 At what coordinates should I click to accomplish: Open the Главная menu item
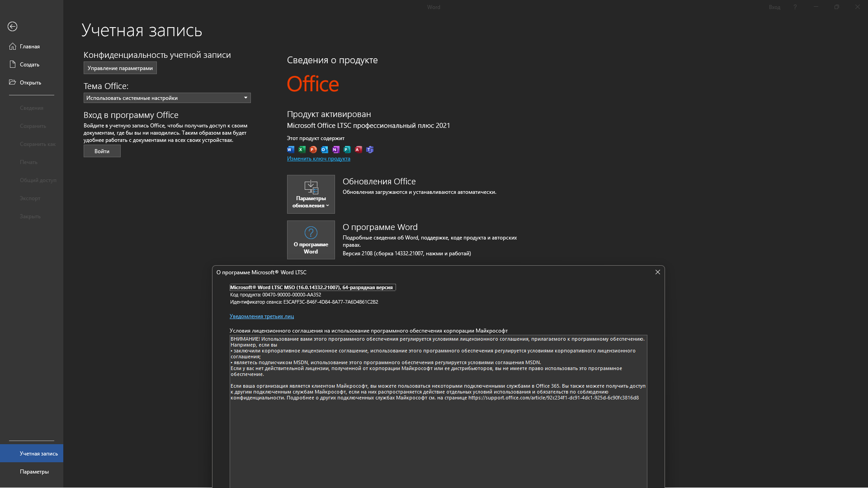tap(30, 47)
